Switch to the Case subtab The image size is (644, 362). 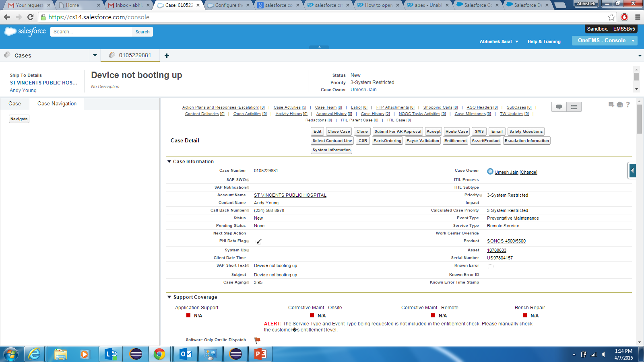(x=15, y=104)
